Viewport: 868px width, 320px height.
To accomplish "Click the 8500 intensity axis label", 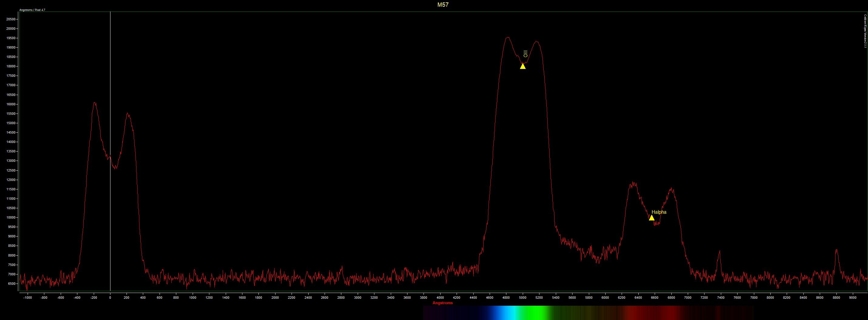I will click(12, 246).
